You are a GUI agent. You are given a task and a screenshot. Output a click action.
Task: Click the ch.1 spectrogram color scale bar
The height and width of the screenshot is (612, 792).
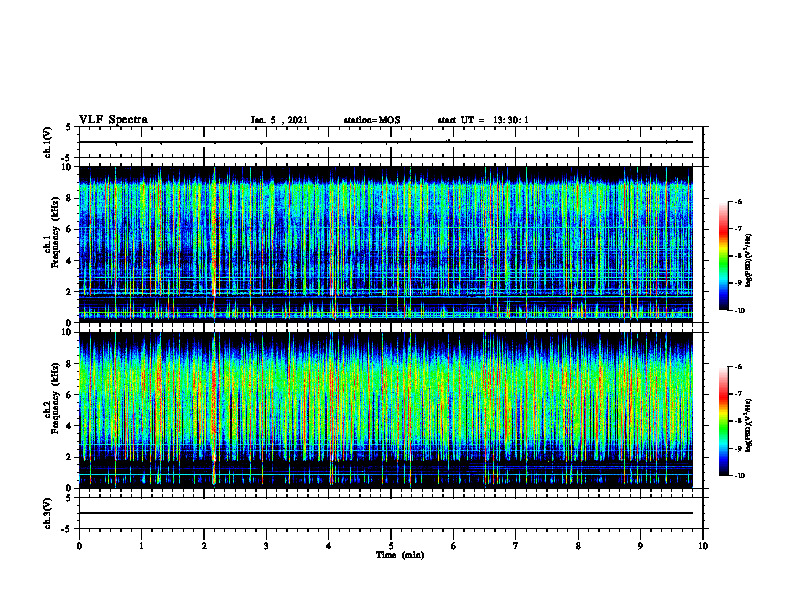[x=723, y=256]
